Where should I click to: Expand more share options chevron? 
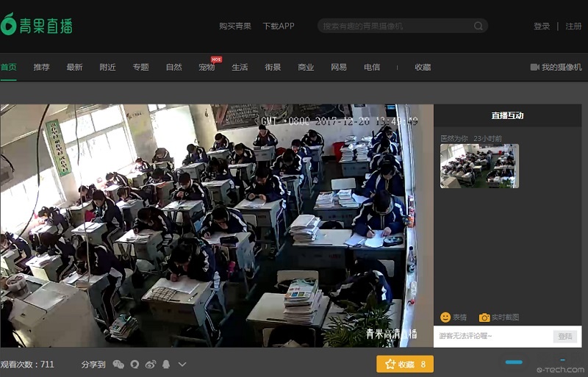coord(182,365)
